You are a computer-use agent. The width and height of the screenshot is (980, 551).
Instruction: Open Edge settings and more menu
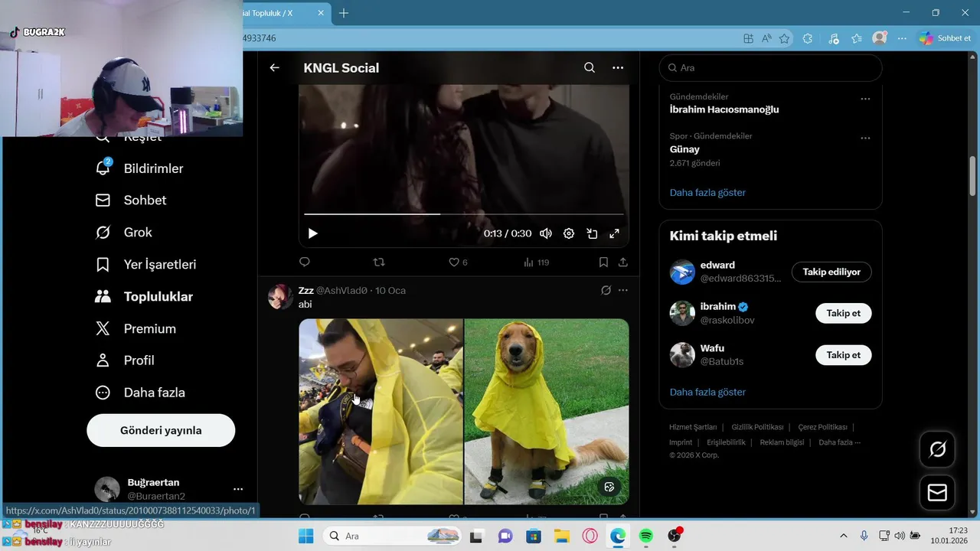[902, 38]
